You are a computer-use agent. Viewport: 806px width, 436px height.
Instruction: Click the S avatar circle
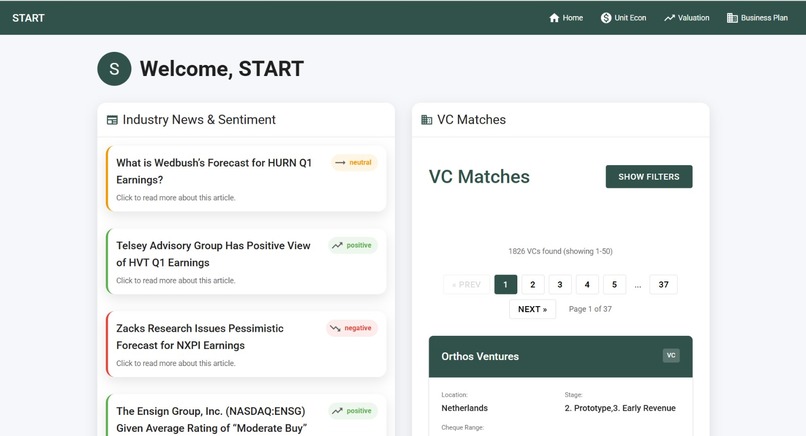tap(114, 69)
